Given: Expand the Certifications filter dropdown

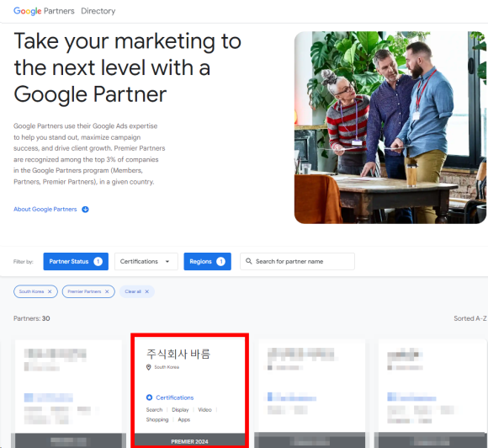Looking at the screenshot, I should (146, 261).
